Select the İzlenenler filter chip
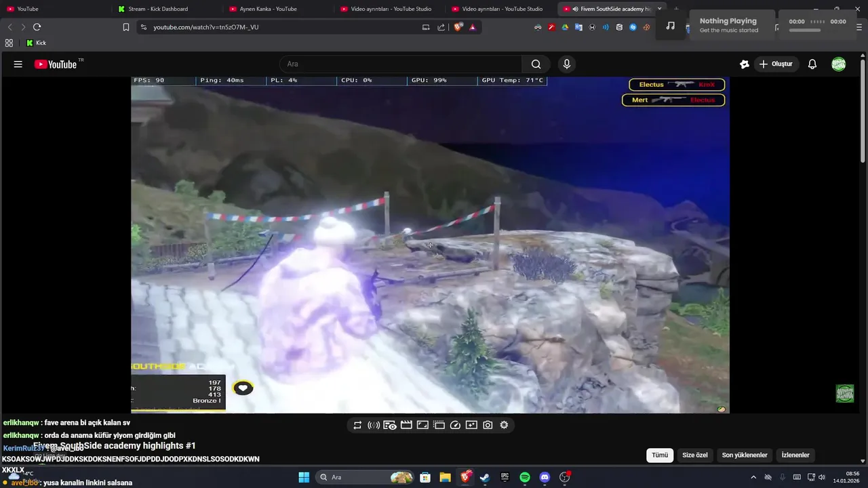The height and width of the screenshot is (488, 868). click(795, 455)
